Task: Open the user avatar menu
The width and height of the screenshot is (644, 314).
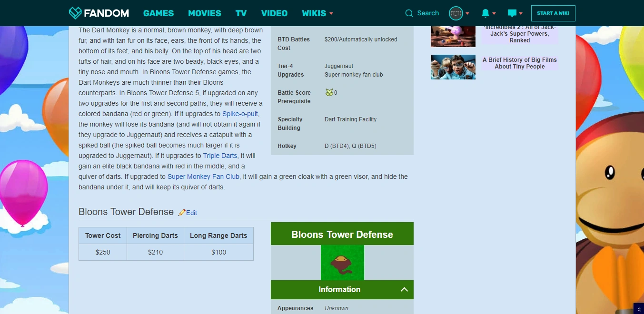Action: click(x=456, y=13)
